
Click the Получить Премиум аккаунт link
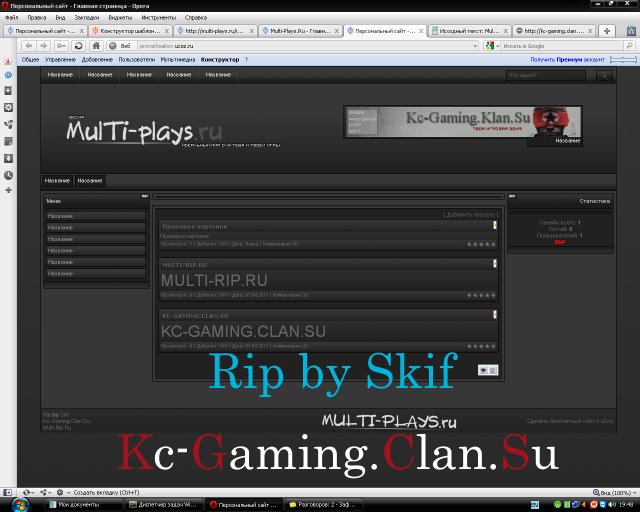[x=567, y=60]
